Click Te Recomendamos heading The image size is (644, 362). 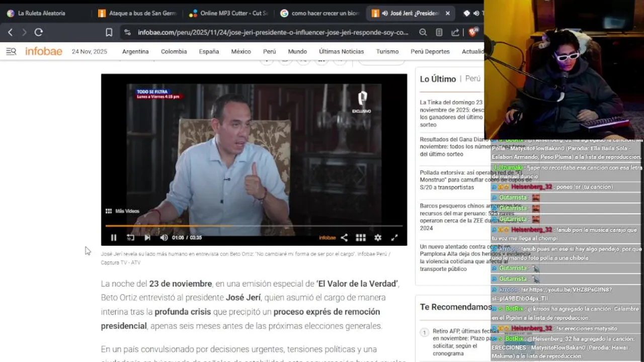pos(456,307)
